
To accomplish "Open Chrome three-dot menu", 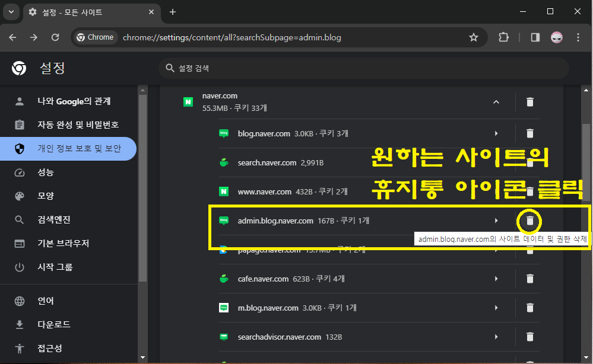I will pyautogui.click(x=578, y=37).
